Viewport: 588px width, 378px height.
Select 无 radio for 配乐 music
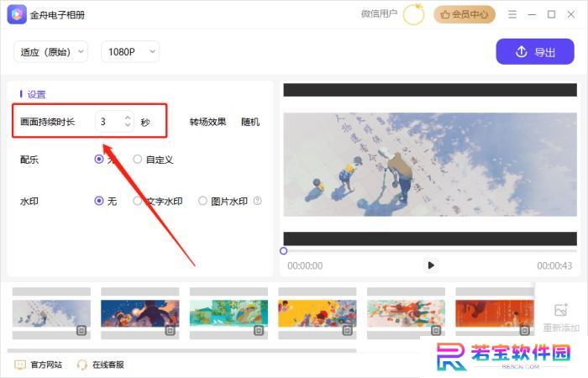pos(99,160)
